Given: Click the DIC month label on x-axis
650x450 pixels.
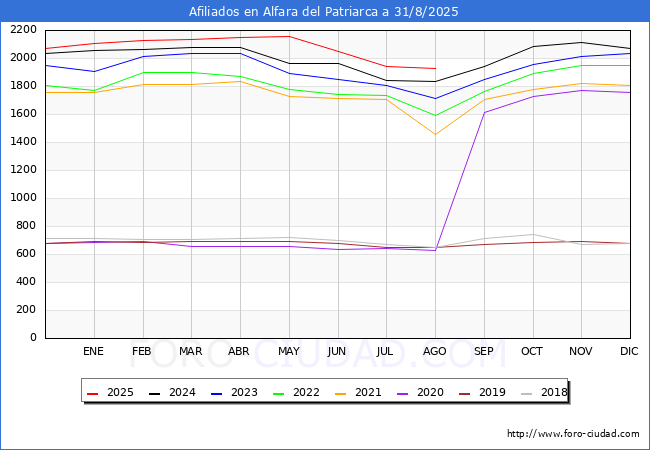Looking at the screenshot, I should 629,351.
